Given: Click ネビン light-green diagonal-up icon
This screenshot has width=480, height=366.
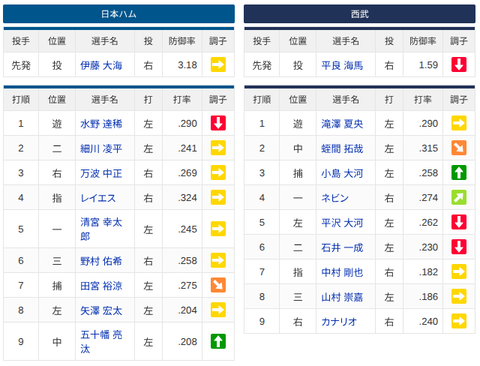Looking at the screenshot, I should pyautogui.click(x=459, y=197).
